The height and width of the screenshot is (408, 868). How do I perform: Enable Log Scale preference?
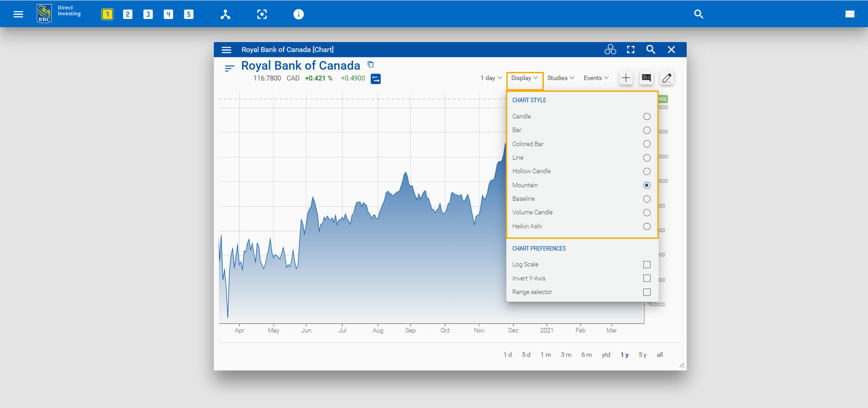pos(646,265)
